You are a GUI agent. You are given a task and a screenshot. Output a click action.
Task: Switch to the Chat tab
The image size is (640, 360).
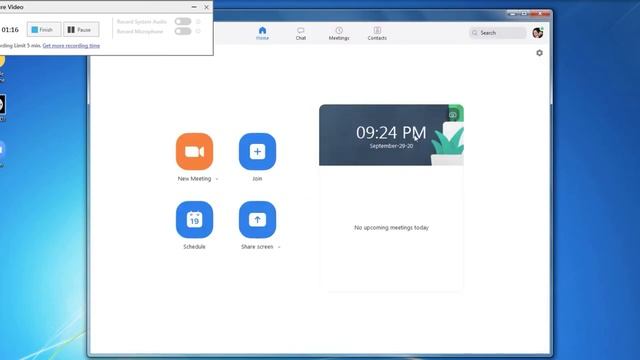301,33
